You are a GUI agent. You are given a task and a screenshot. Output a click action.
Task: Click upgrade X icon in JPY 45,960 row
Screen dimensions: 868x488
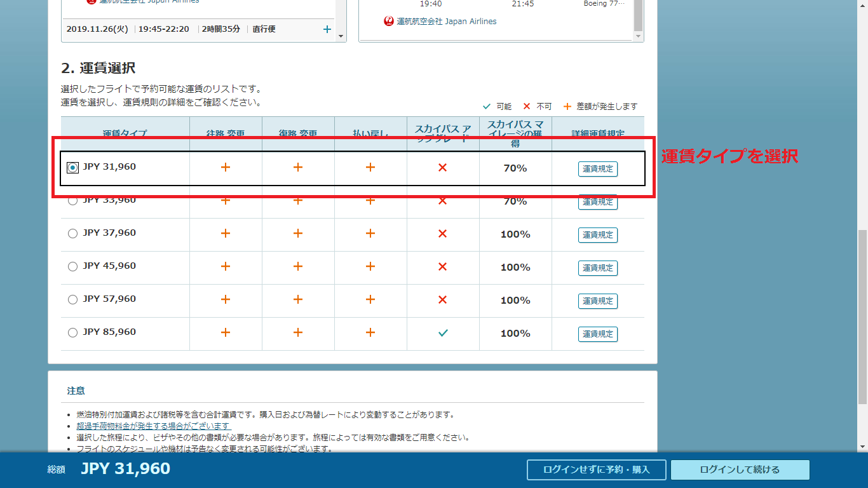(x=443, y=267)
